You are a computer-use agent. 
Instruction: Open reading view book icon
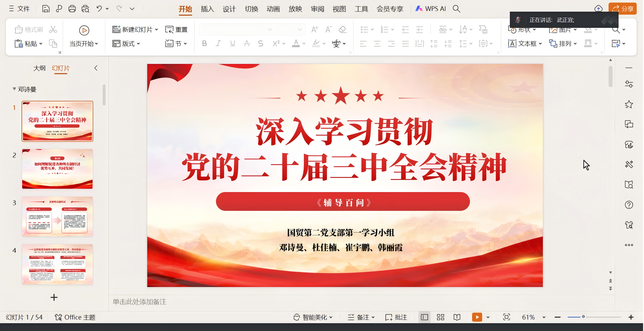[x=457, y=317]
